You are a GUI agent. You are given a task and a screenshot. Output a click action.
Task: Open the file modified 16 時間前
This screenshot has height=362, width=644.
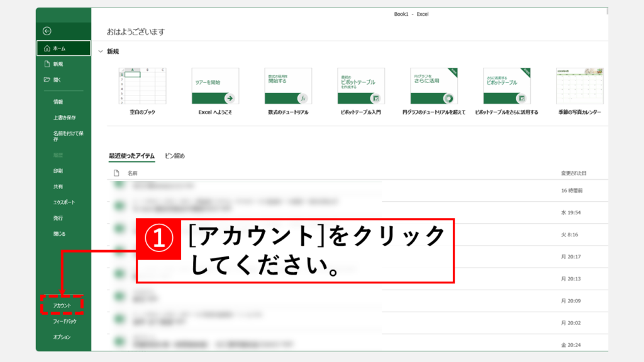tap(357, 190)
